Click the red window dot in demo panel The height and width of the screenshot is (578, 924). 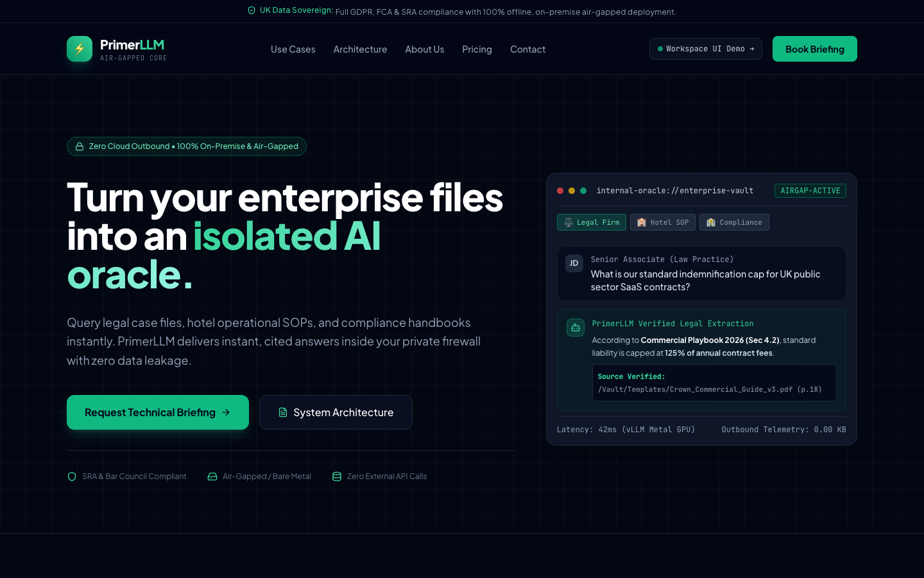coord(560,191)
